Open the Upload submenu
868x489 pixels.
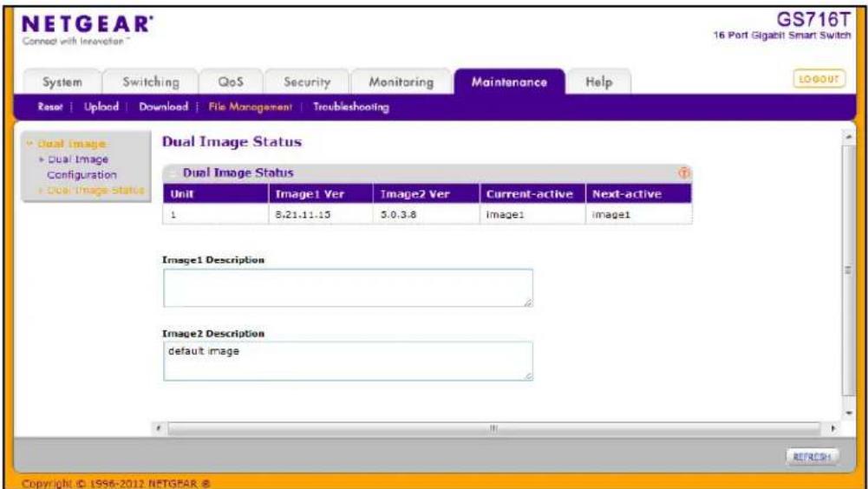[101, 107]
